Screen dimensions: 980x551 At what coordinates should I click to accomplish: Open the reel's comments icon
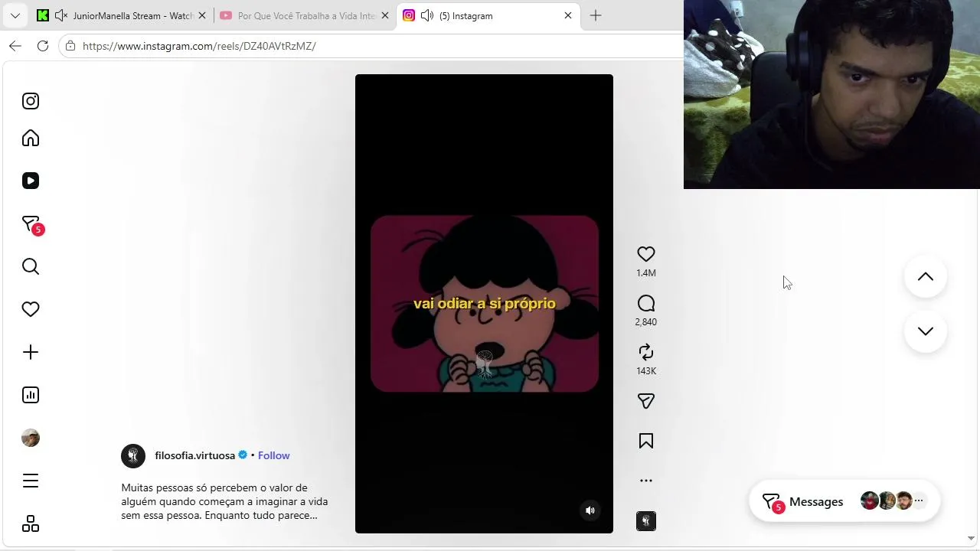pos(646,303)
